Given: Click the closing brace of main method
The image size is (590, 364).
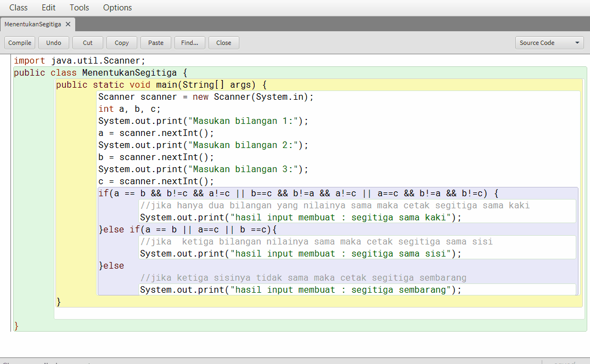Looking at the screenshot, I should 58,302.
